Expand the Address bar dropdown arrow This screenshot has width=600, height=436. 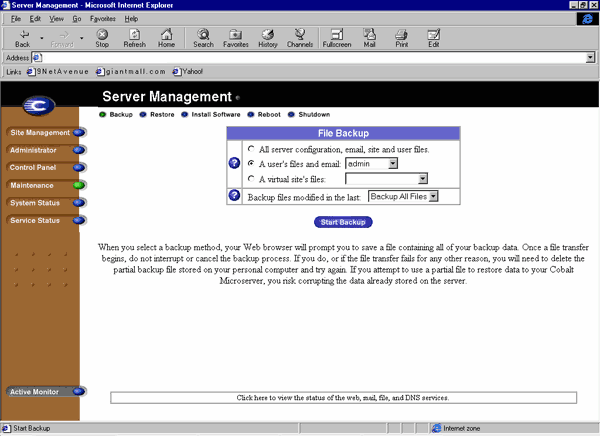click(590, 58)
